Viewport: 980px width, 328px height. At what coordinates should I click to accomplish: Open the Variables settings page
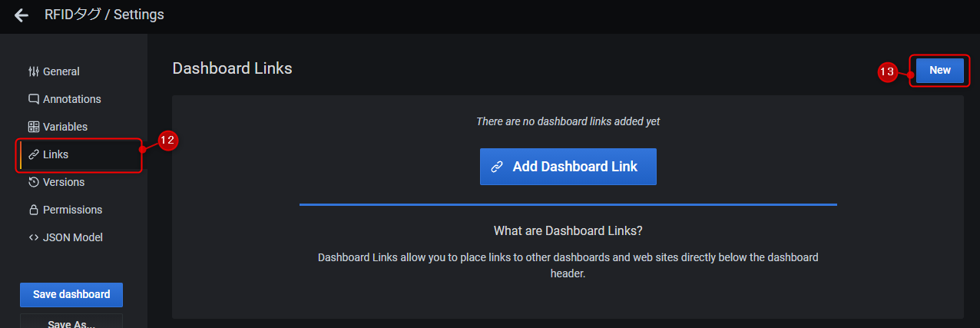coord(65,127)
